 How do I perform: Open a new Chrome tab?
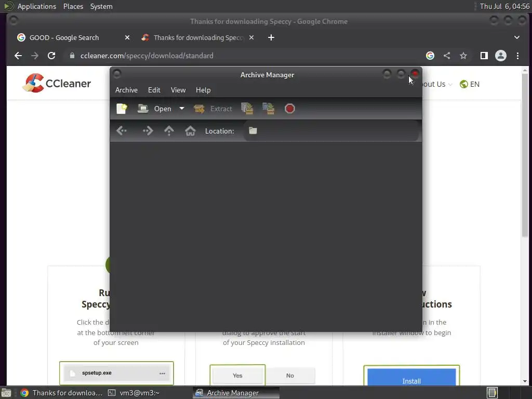[271, 37]
